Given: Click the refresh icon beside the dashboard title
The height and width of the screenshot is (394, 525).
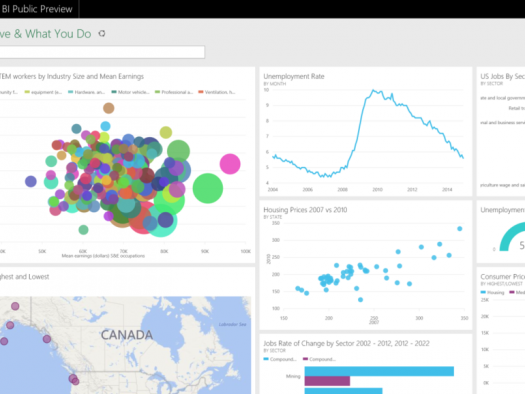Looking at the screenshot, I should click(x=102, y=33).
